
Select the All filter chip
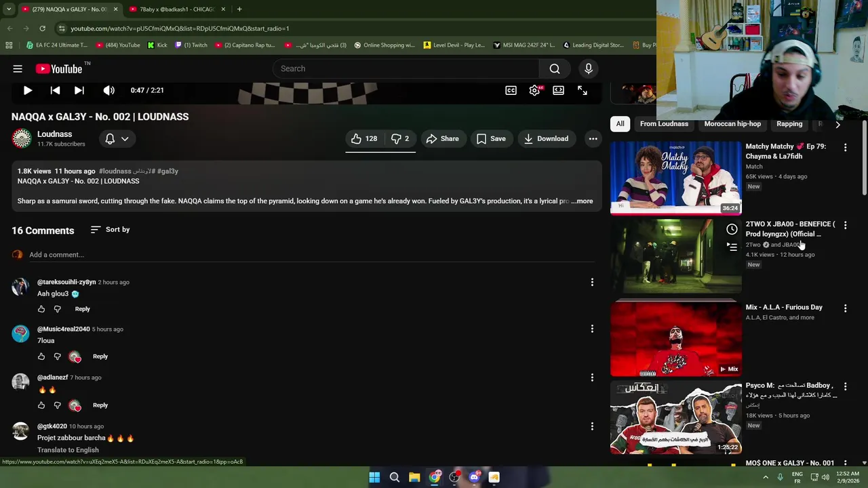pyautogui.click(x=620, y=124)
